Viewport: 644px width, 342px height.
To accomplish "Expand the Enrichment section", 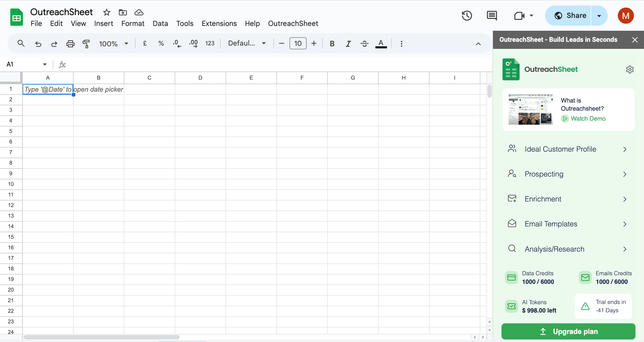I will [x=568, y=199].
